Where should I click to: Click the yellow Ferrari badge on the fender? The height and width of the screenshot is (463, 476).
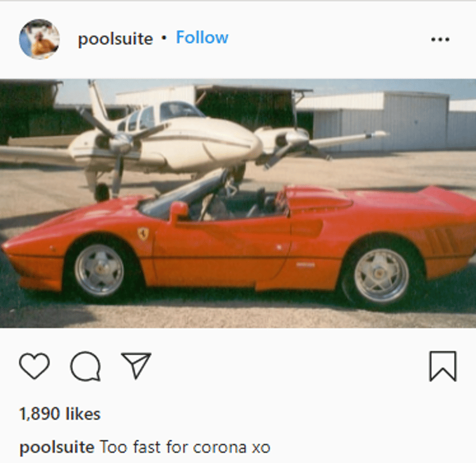tap(143, 233)
